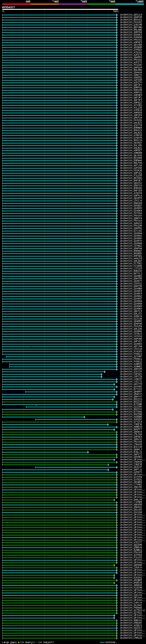Select hit label UniRef100_A8HYU5
146x644 pixels.
(x=131, y=369)
